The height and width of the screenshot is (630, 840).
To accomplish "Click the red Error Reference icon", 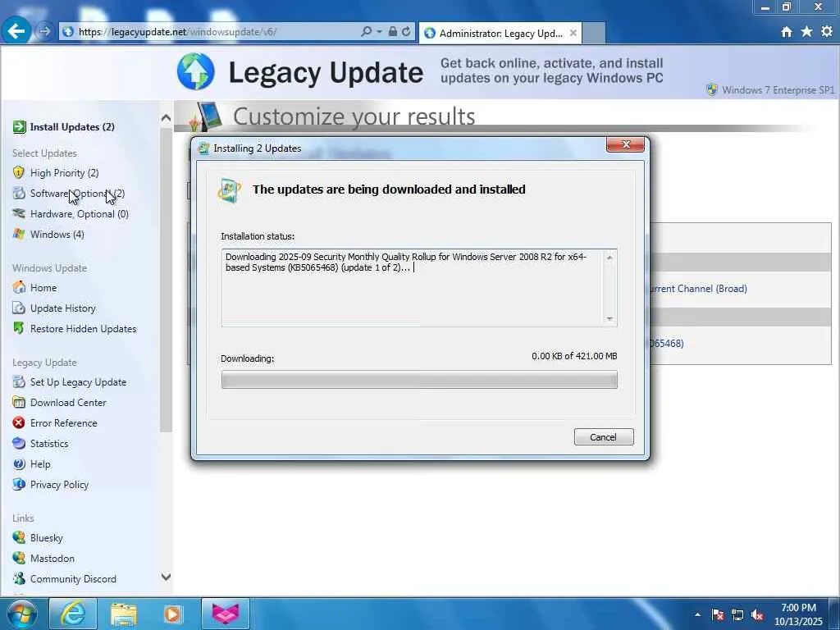I will (19, 422).
